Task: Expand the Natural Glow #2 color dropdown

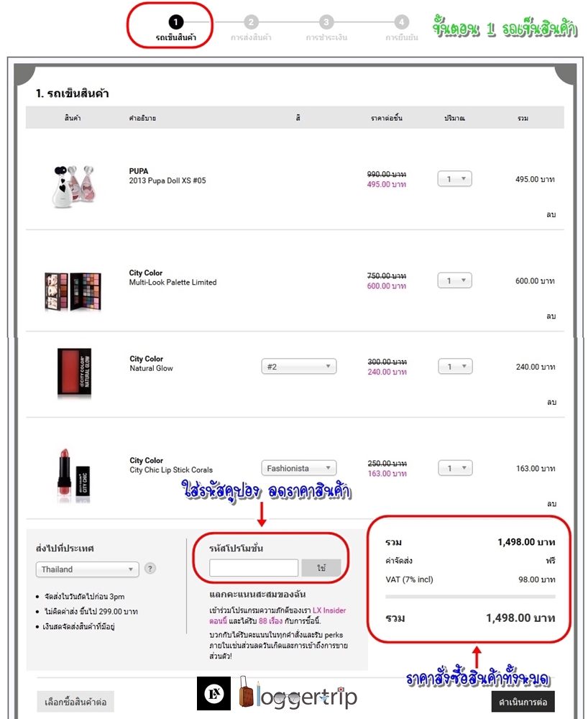Action: point(299,367)
